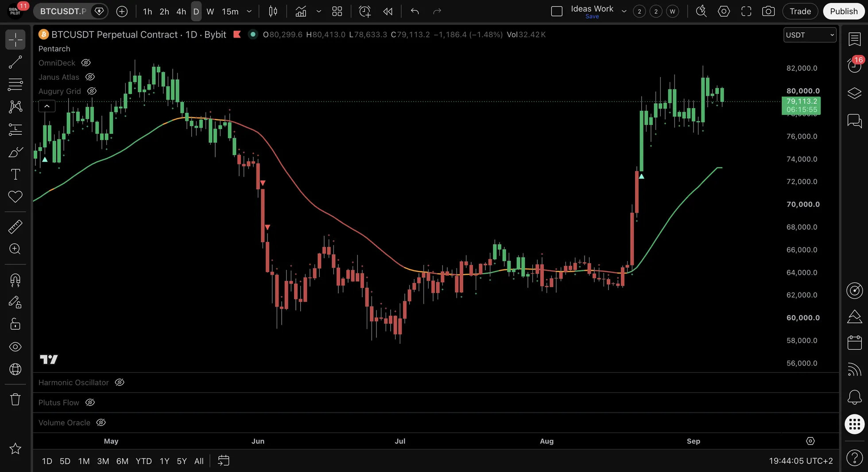Select the crosshair cursor tool
The height and width of the screenshot is (472, 868).
point(15,40)
